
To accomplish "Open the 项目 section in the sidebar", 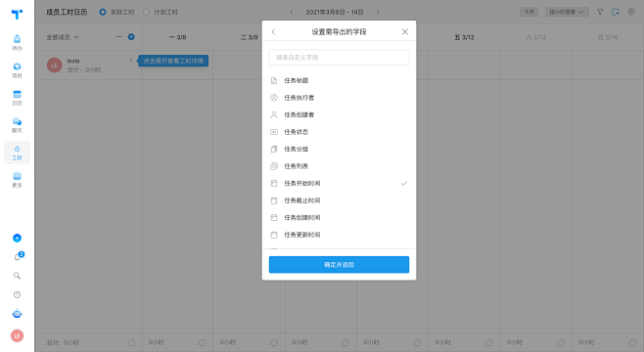I will coord(17,70).
